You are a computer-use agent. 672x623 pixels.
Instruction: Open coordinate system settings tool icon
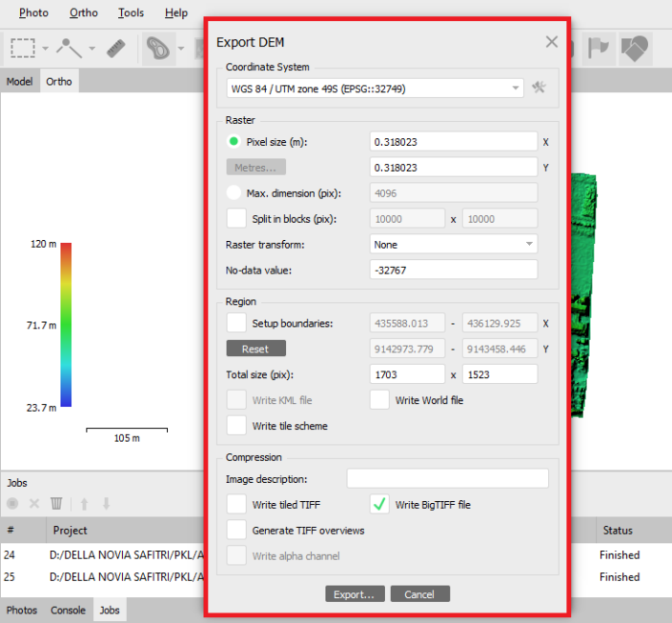click(x=540, y=89)
